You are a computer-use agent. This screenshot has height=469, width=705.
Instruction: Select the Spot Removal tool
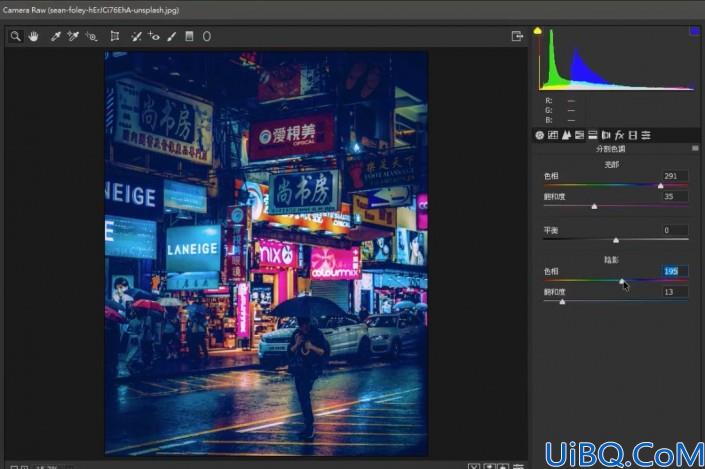coord(136,36)
